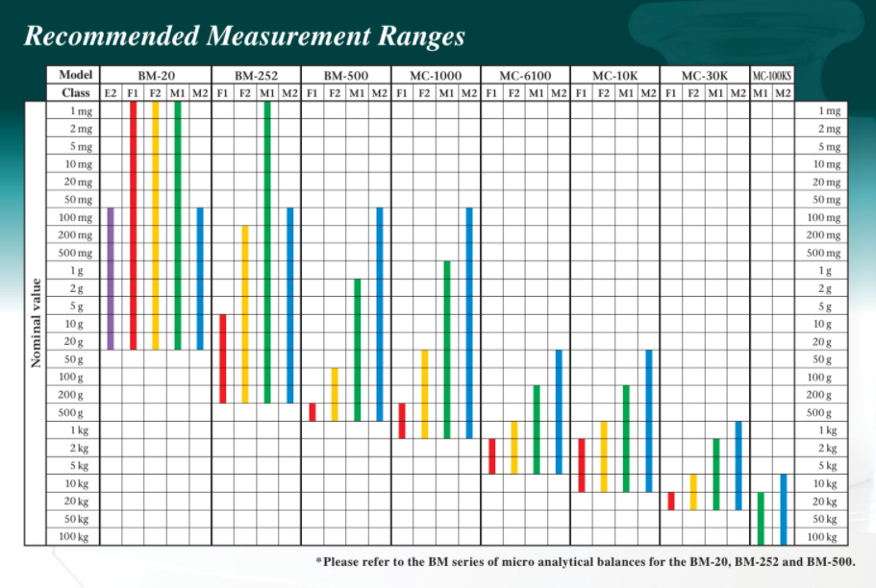The width and height of the screenshot is (876, 588).
Task: Click the MC-30K model header
Action: [705, 75]
